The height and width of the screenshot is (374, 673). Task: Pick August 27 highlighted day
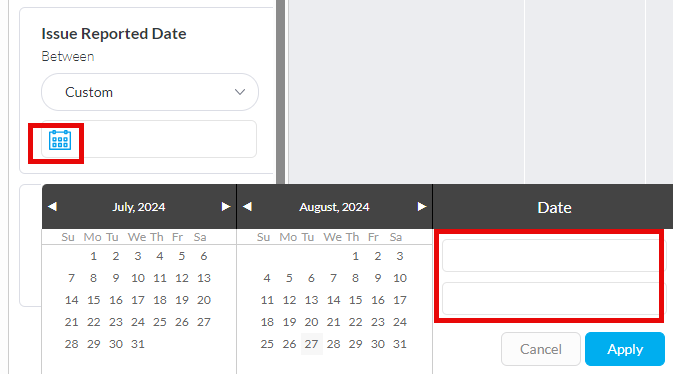coord(312,344)
